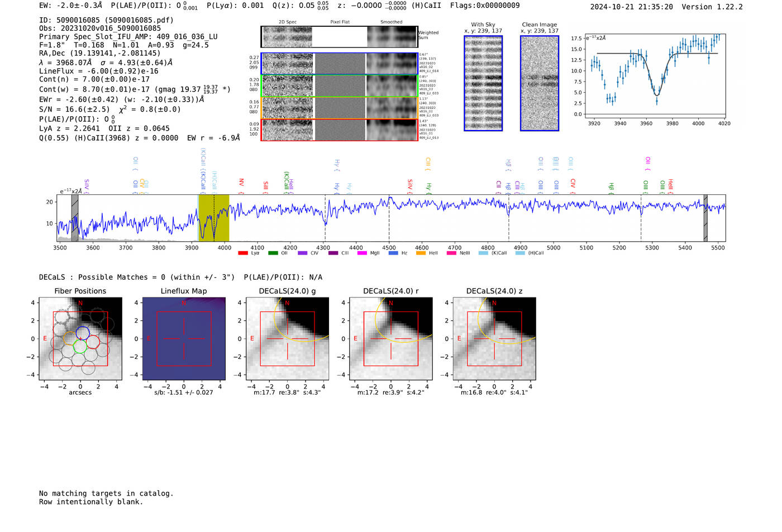Image resolution: width=782 pixels, height=532 pixels.
Task: Click the green fiber circle in Fiber Positions
Action: pos(80,346)
